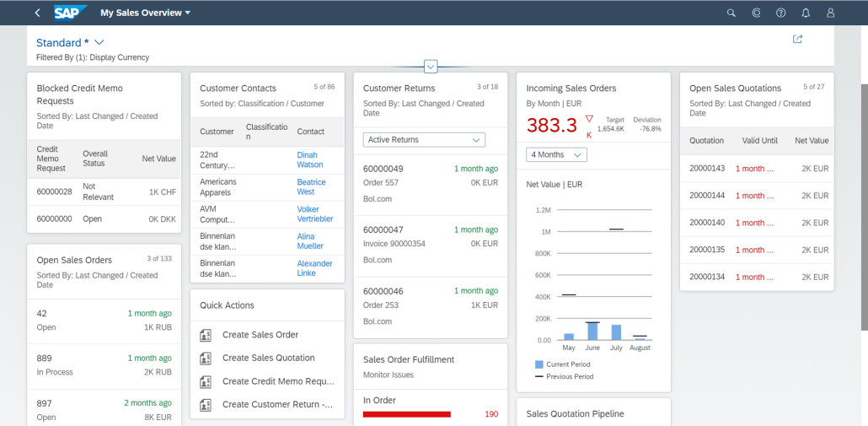
Task: Click the SAP logo
Action: point(70,13)
